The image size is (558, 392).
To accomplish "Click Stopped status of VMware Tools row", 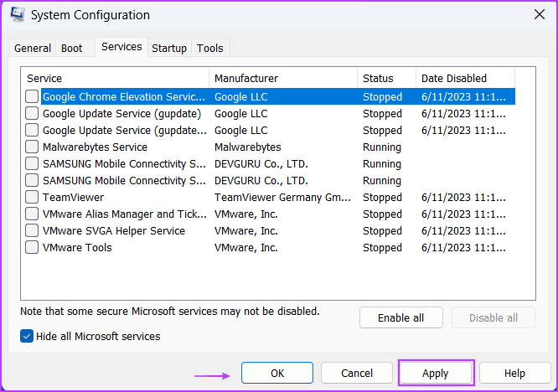I will pos(382,247).
